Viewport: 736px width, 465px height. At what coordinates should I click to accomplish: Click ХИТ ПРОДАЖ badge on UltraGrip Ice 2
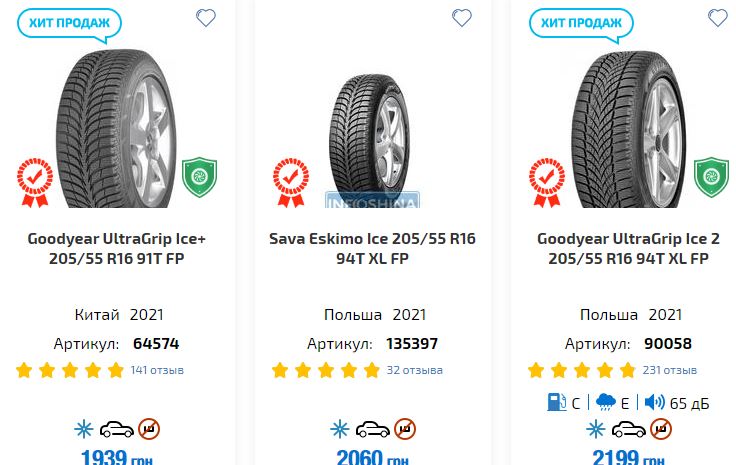pyautogui.click(x=581, y=22)
